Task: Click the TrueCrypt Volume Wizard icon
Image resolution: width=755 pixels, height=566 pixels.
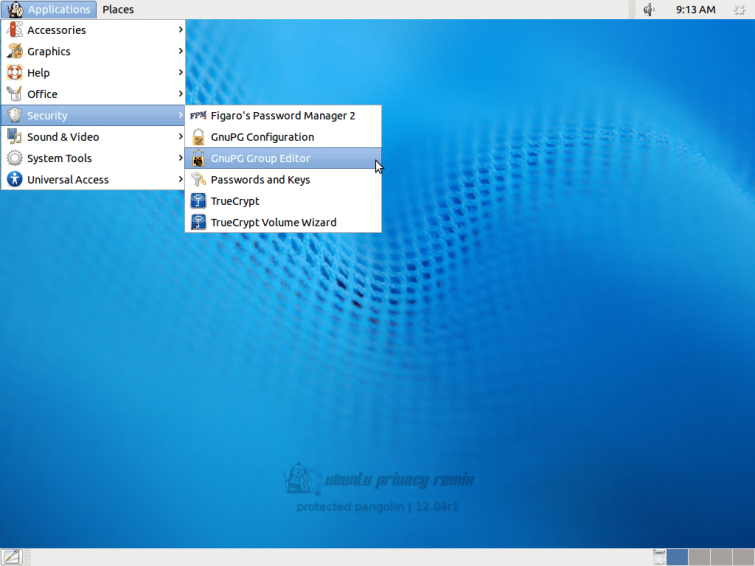Action: pyautogui.click(x=198, y=222)
